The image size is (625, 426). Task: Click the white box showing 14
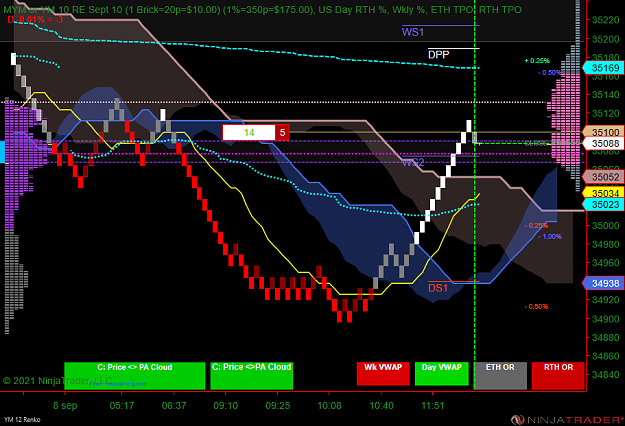point(249,132)
